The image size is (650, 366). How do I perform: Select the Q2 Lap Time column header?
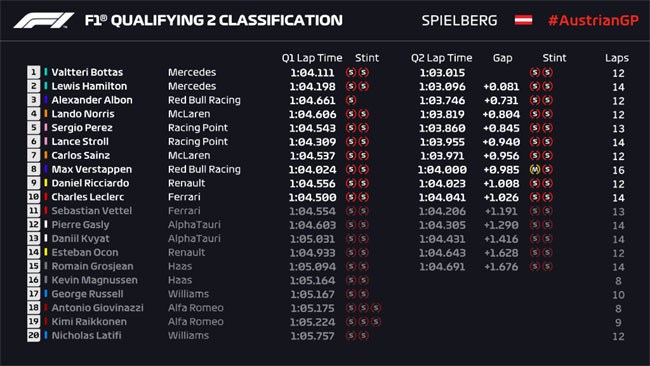coord(441,58)
